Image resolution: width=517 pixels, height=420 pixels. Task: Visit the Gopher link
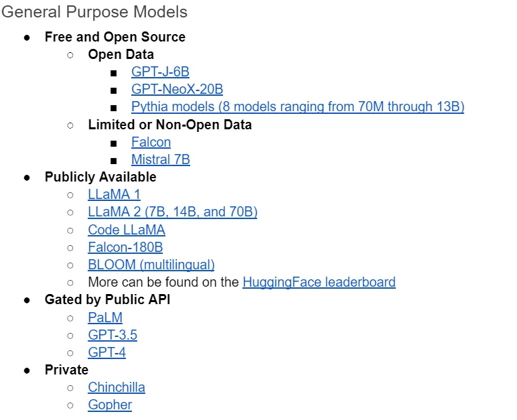coord(110,405)
